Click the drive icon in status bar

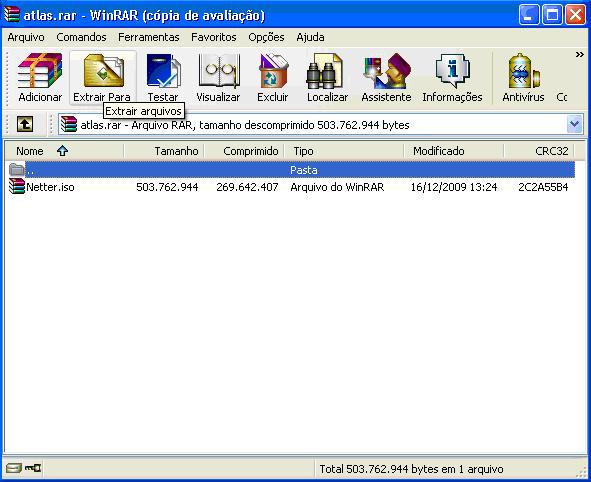[x=14, y=468]
